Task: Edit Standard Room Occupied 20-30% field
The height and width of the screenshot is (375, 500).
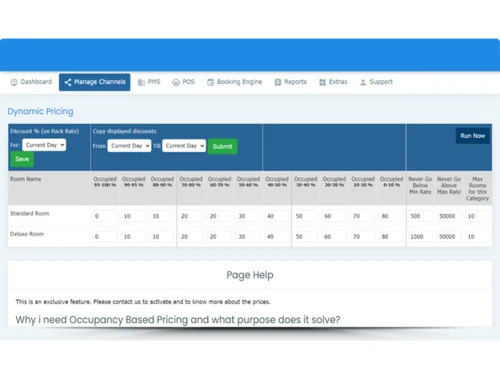Action: (x=334, y=216)
